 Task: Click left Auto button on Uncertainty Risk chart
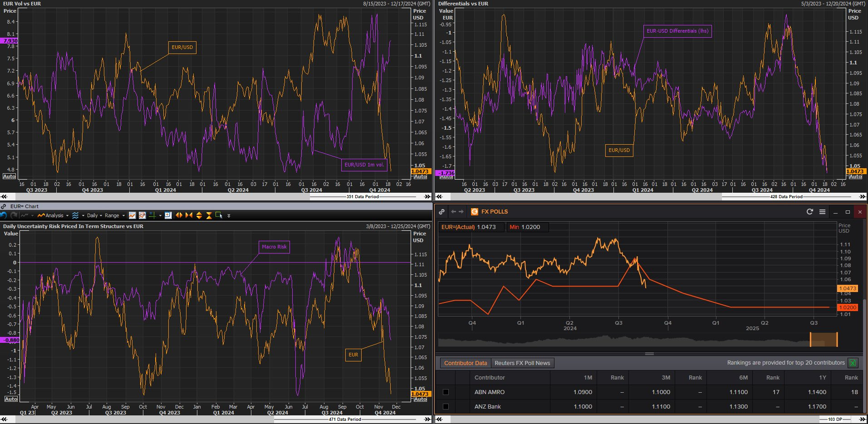[x=11, y=399]
